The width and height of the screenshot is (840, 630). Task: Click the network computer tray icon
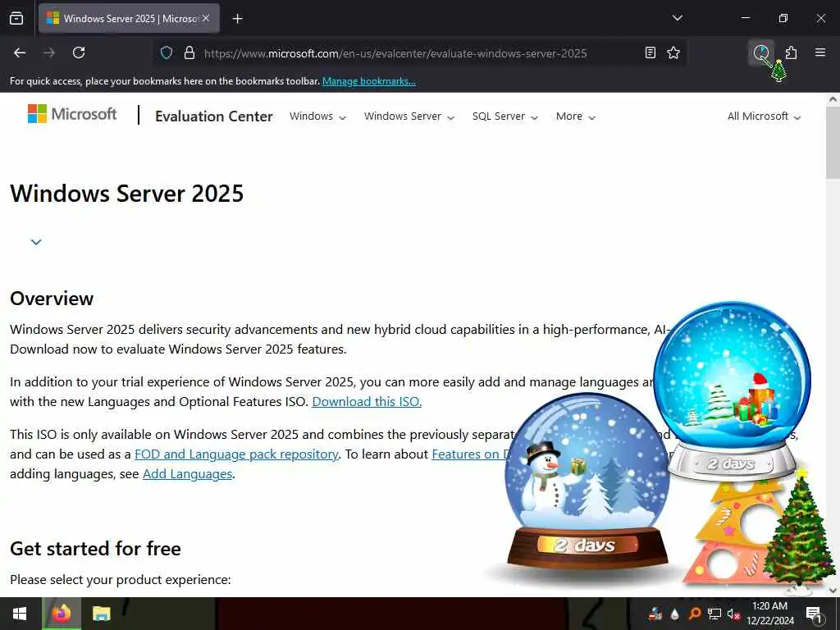click(714, 614)
